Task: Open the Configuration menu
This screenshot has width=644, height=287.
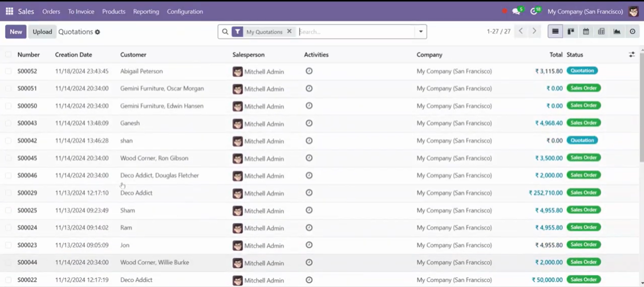Action: pos(185,11)
